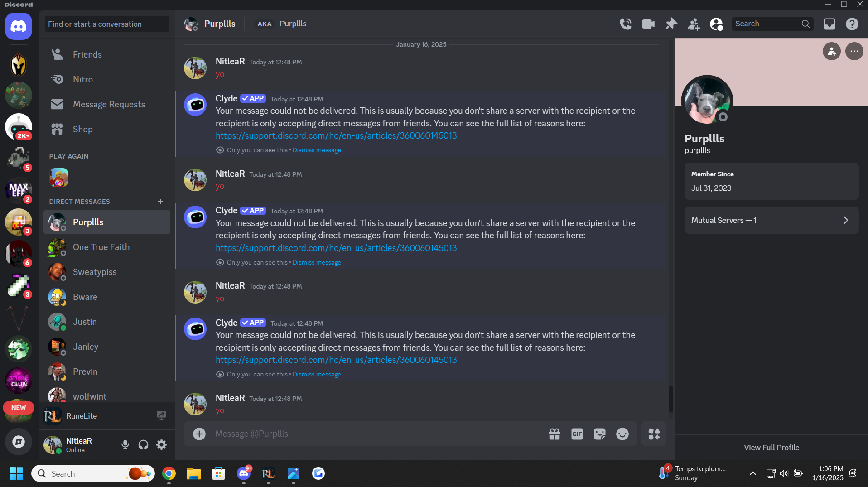
Task: Select the Purpllls direct message
Action: 107,222
